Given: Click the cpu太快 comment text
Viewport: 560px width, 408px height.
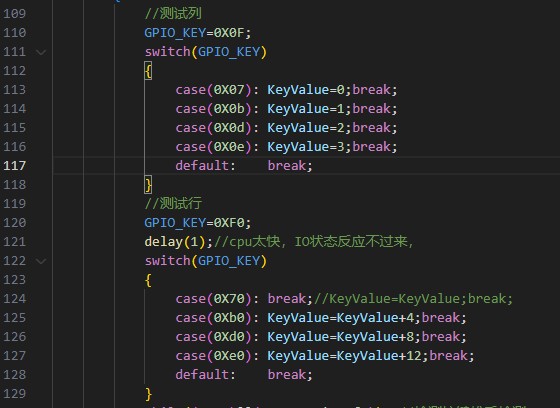Looking at the screenshot, I should click(x=254, y=242).
